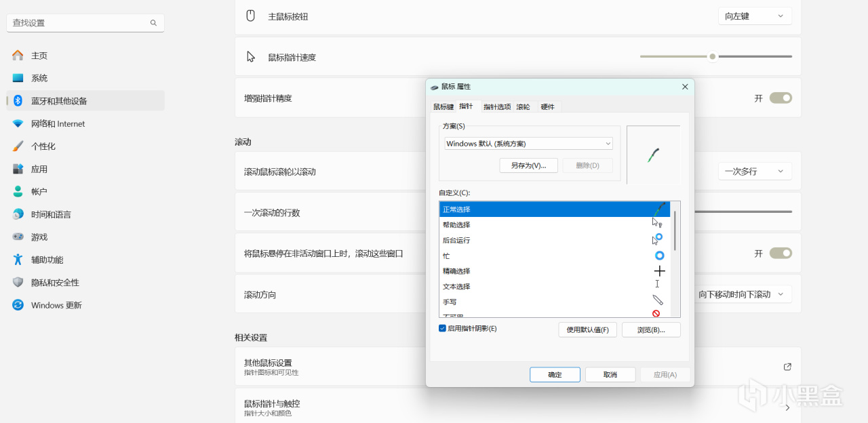Click the pen cursor icon for 手写

point(658,300)
